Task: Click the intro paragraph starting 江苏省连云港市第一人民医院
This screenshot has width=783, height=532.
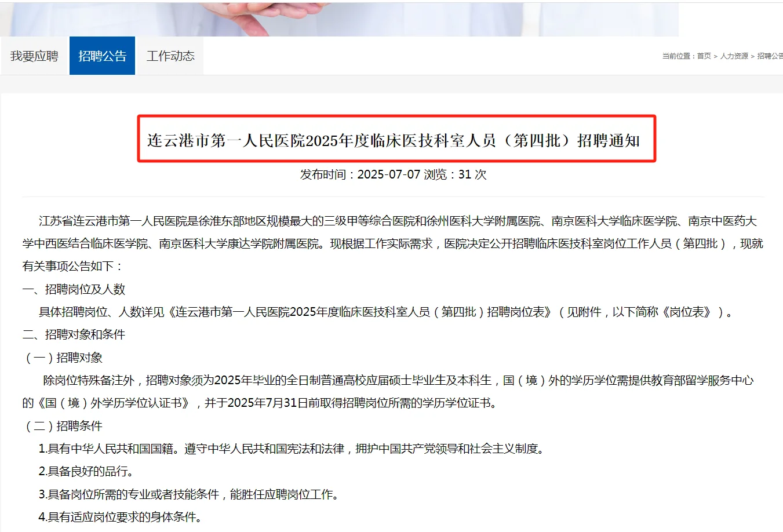Action: 393,243
